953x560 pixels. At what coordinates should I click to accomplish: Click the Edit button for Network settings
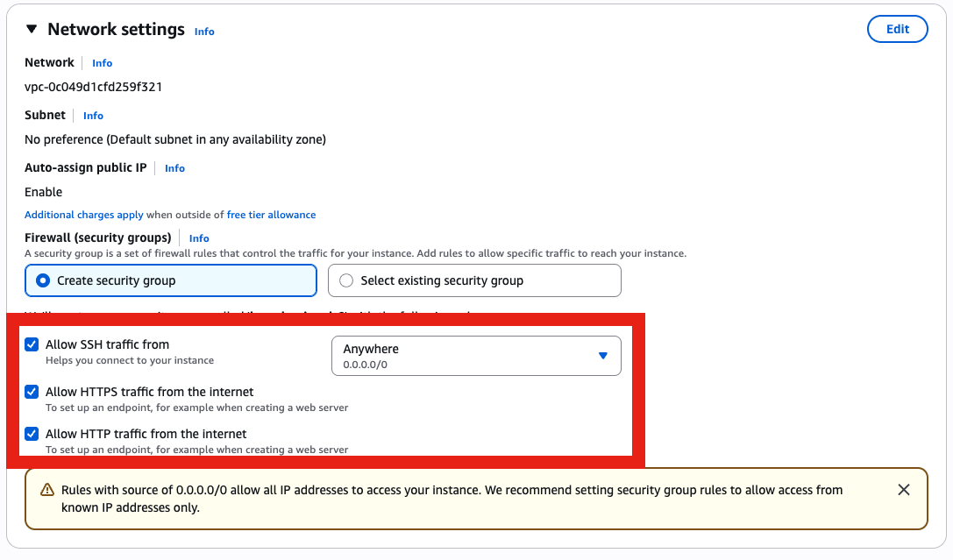[897, 29]
